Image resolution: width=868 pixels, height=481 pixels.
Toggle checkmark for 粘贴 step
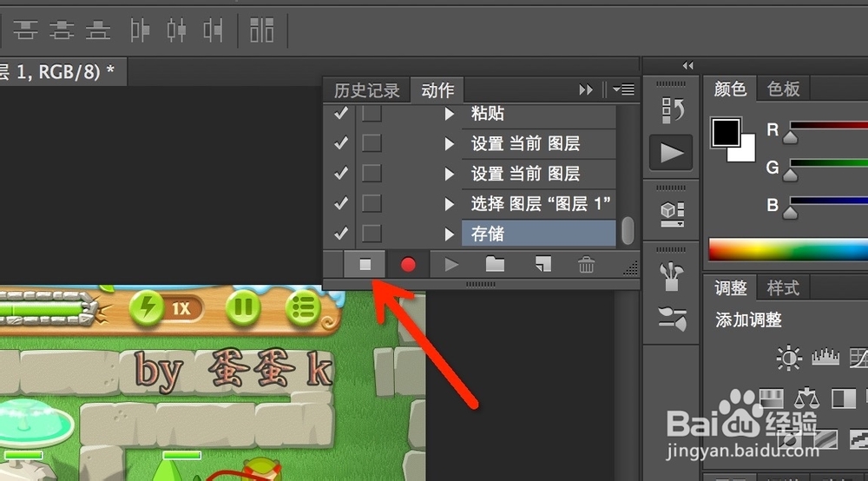341,114
